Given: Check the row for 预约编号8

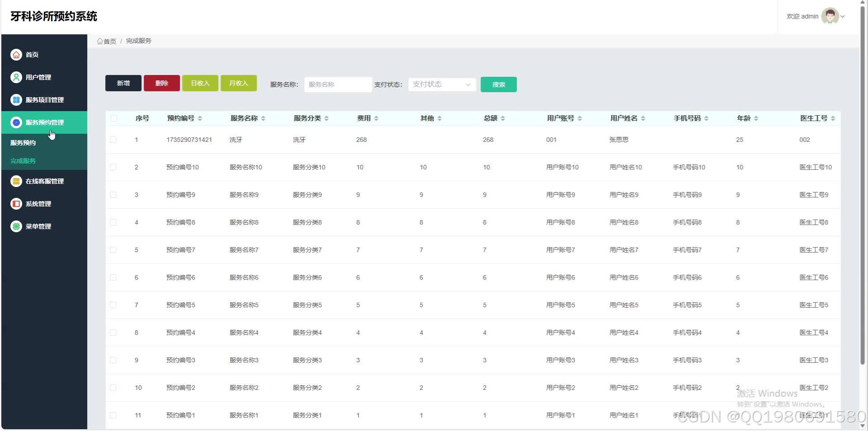Looking at the screenshot, I should 113,222.
